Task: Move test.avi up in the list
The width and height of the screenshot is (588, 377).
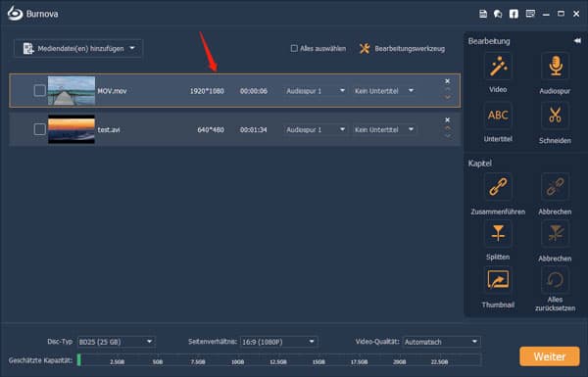Action: (x=448, y=128)
